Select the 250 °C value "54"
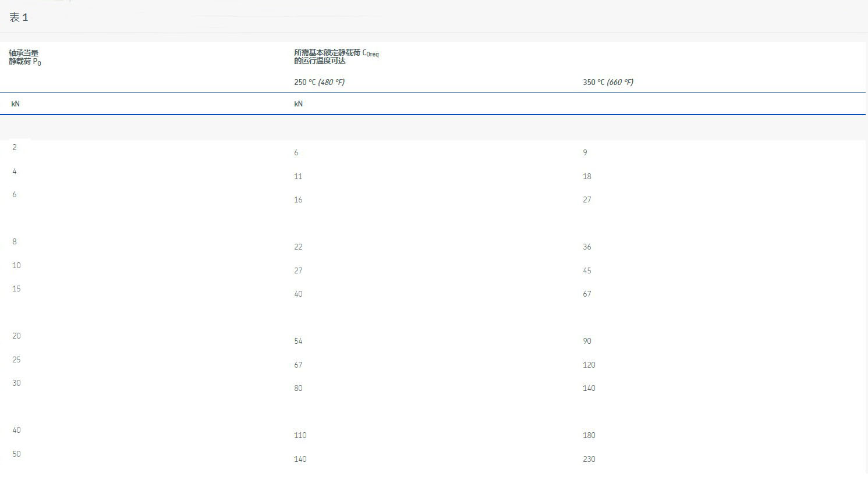This screenshot has height=502, width=868. 298,341
